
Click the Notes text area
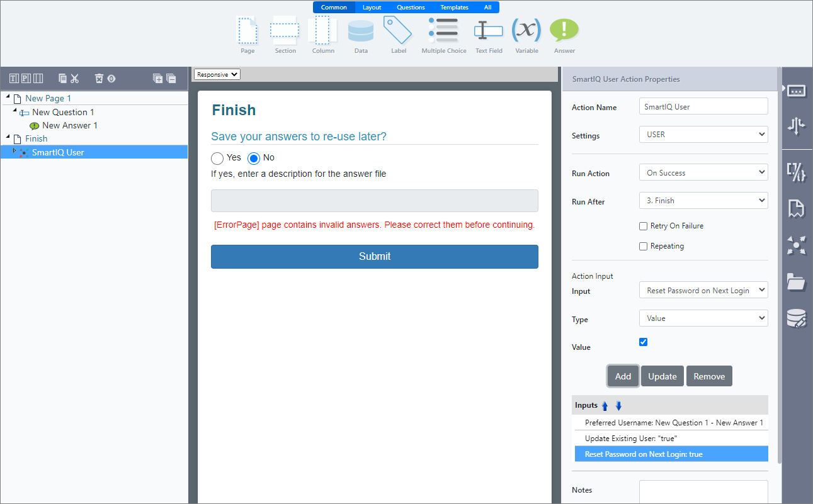tap(703, 492)
